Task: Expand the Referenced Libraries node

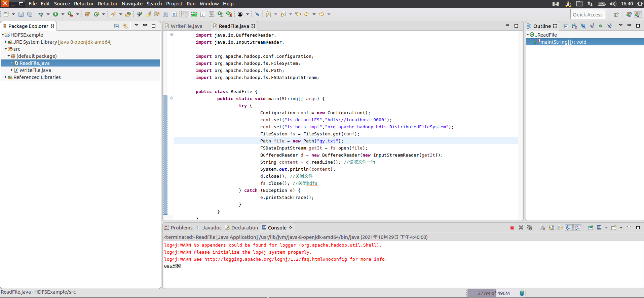Action: pyautogui.click(x=6, y=77)
